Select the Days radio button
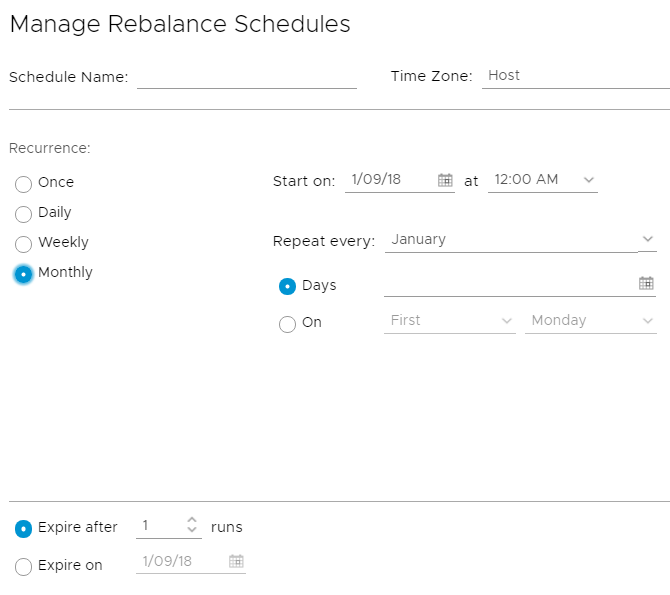 [287, 286]
